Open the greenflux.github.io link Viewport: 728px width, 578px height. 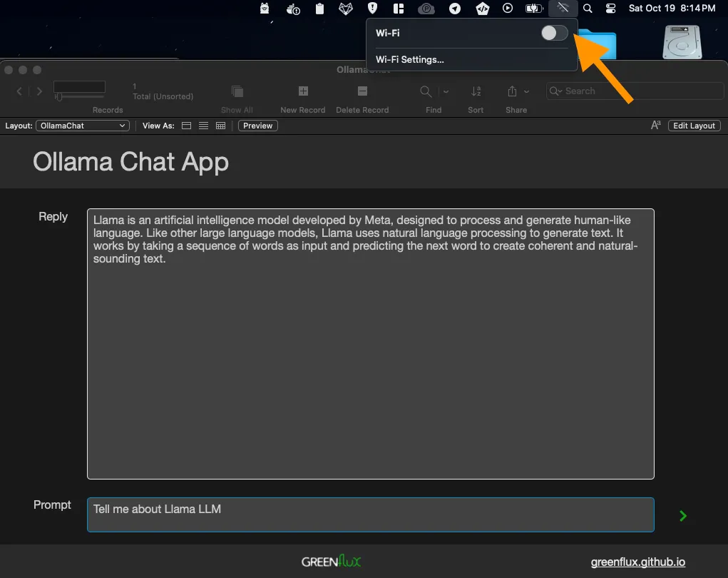click(x=637, y=562)
